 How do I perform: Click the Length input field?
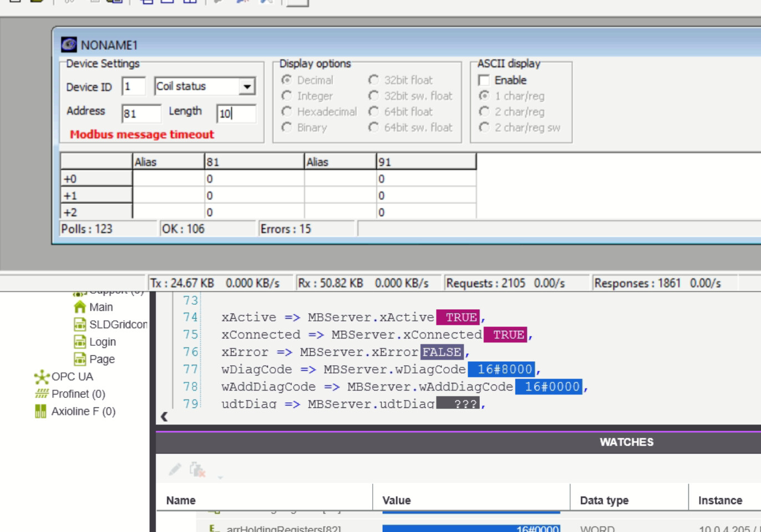(x=236, y=114)
